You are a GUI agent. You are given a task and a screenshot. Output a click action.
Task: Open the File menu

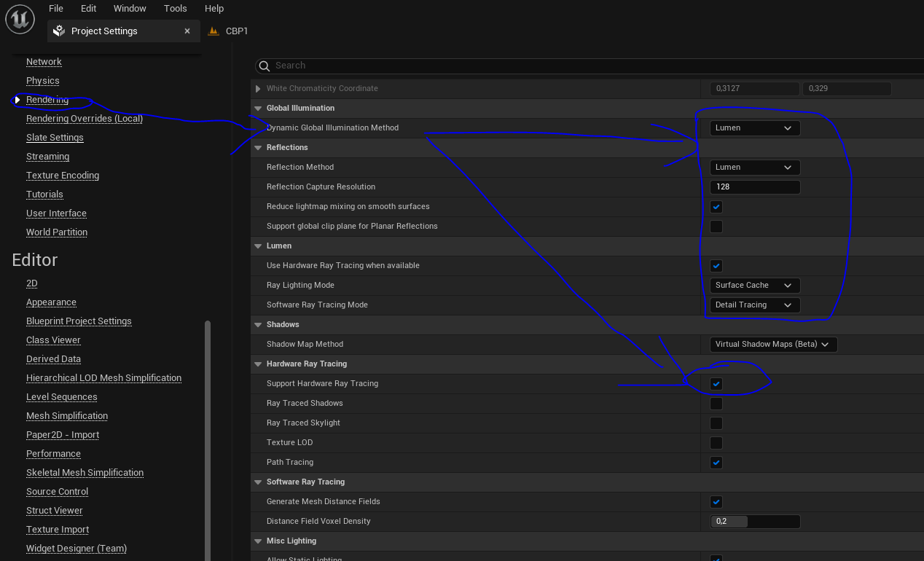[x=56, y=9]
